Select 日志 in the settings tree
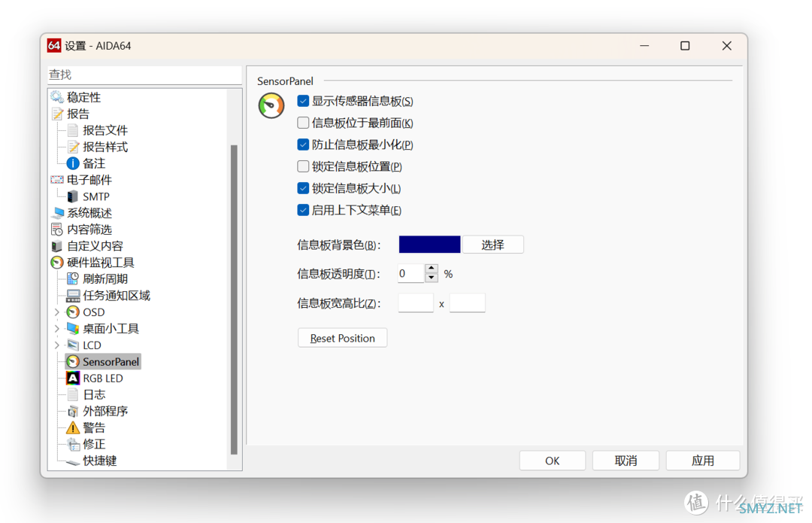 pyautogui.click(x=94, y=395)
